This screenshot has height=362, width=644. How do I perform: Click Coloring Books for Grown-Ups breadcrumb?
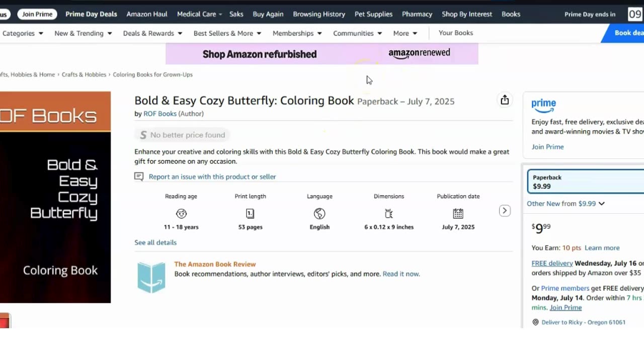pos(152,74)
